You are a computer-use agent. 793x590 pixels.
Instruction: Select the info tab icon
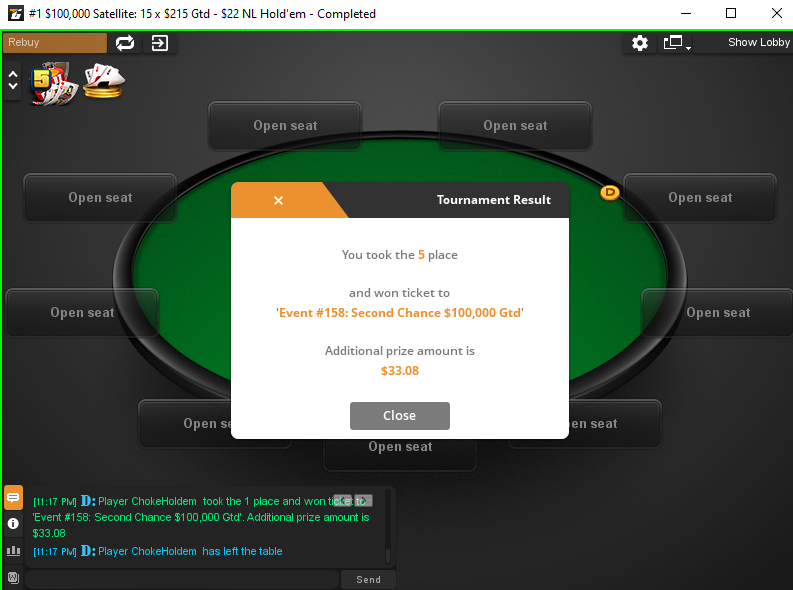13,524
